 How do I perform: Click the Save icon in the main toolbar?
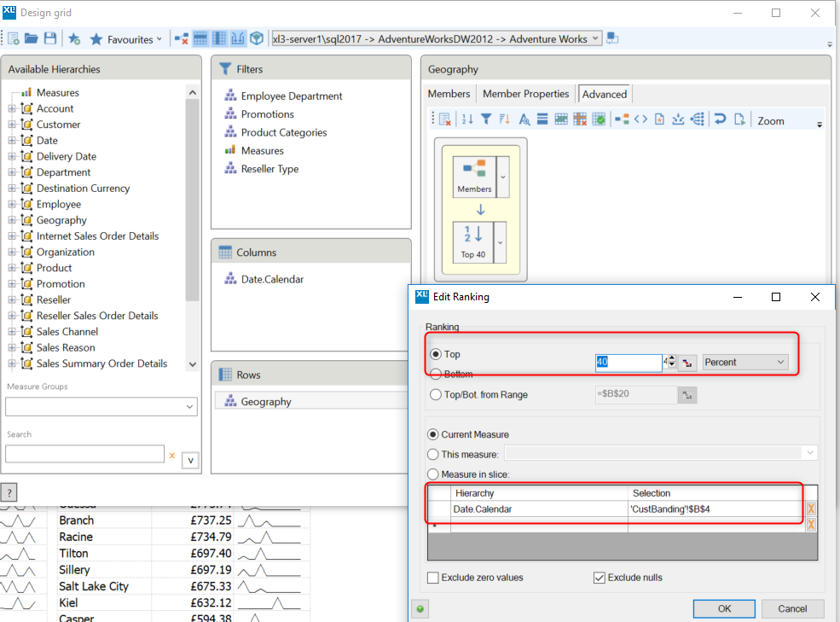coord(50,38)
